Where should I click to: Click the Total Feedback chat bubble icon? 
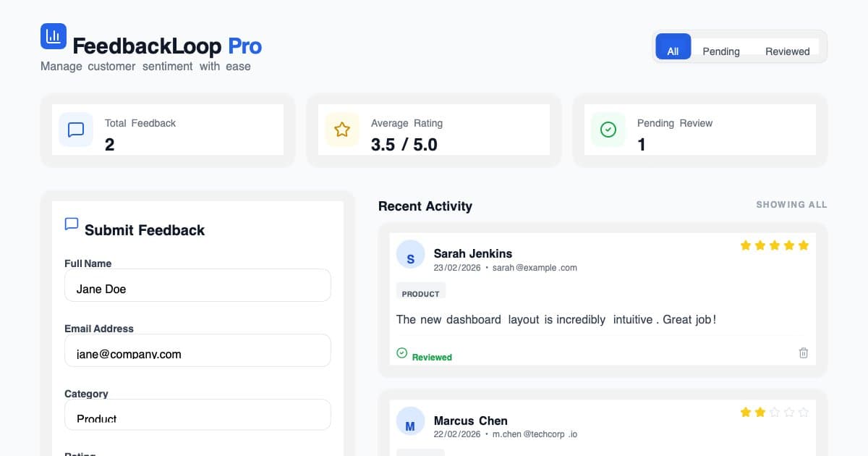[x=76, y=130]
